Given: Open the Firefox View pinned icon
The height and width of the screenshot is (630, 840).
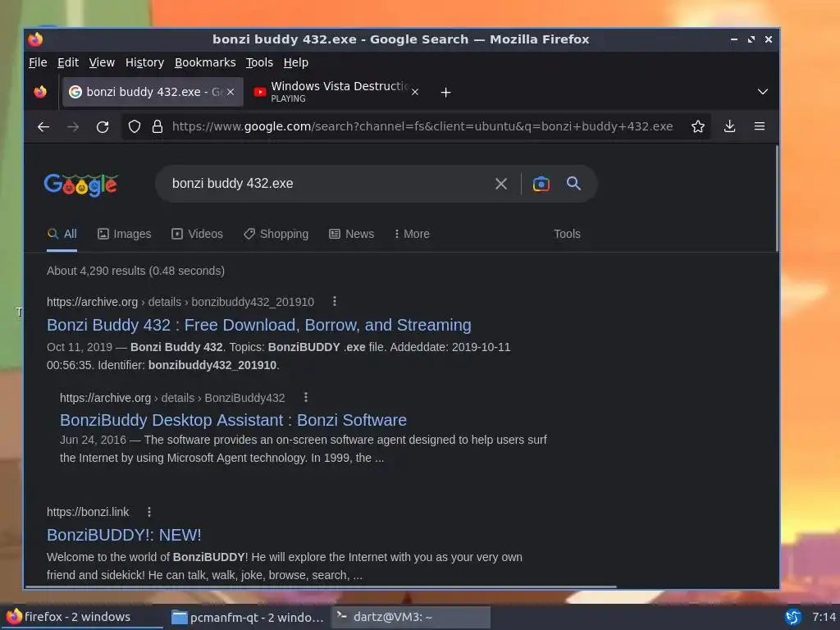Looking at the screenshot, I should point(40,92).
